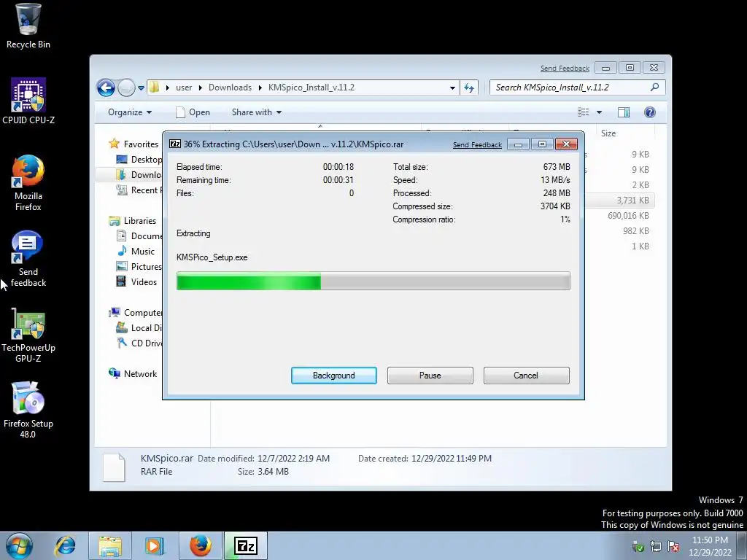Click the KMSpico.rar file icon in details pane

tap(115, 467)
